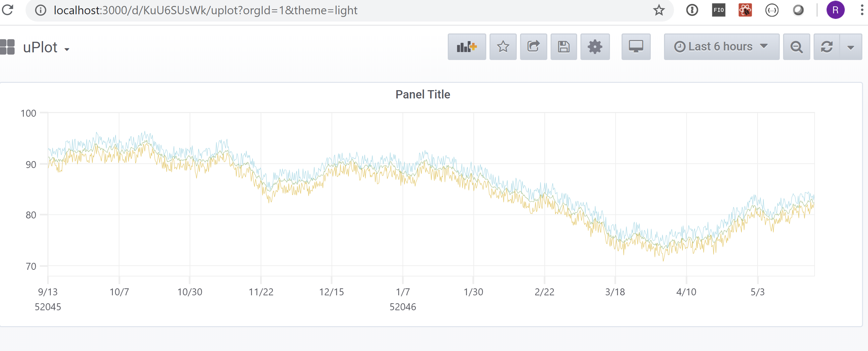Save the dashboard using the disk icon
868x351 pixels.
564,46
